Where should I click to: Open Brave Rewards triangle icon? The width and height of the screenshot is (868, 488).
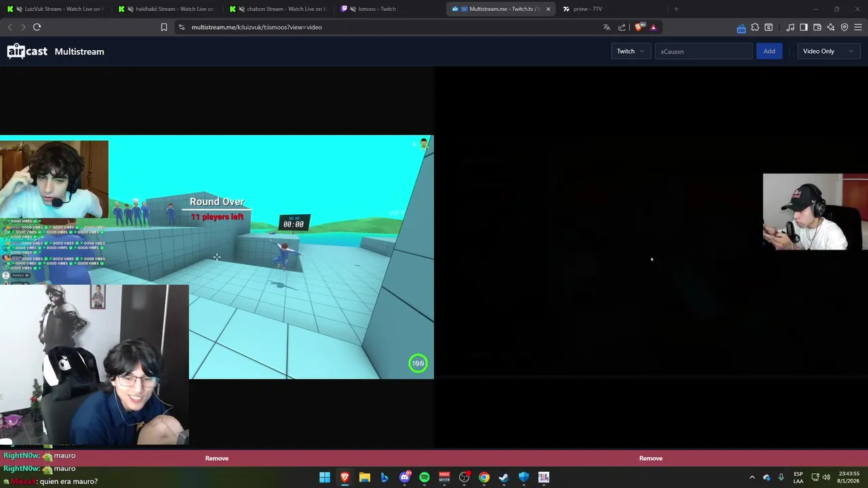point(653,27)
